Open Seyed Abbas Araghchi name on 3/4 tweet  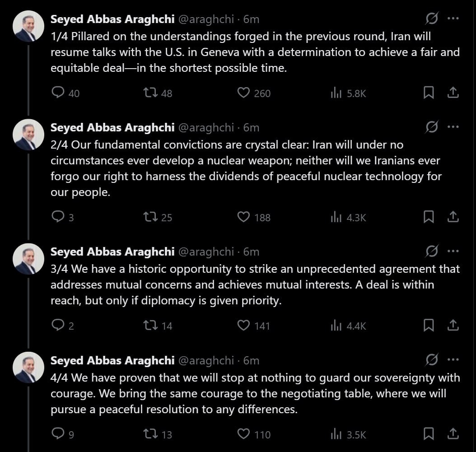(112, 252)
